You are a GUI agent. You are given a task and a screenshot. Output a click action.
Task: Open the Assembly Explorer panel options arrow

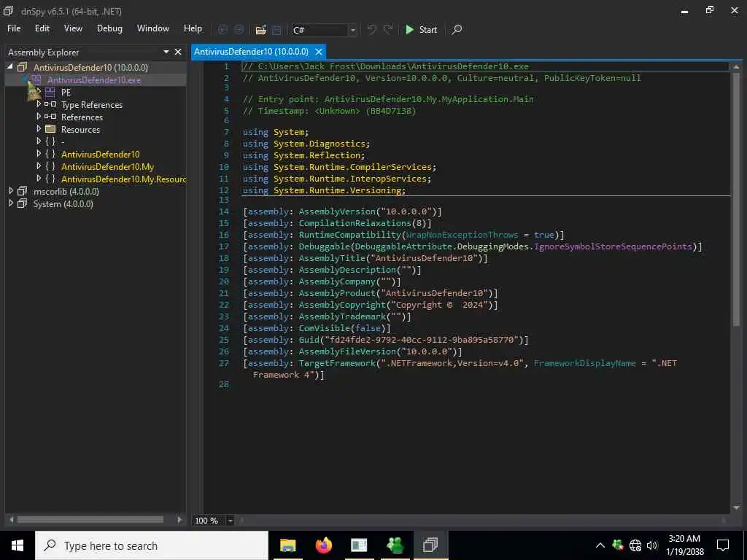tap(166, 52)
